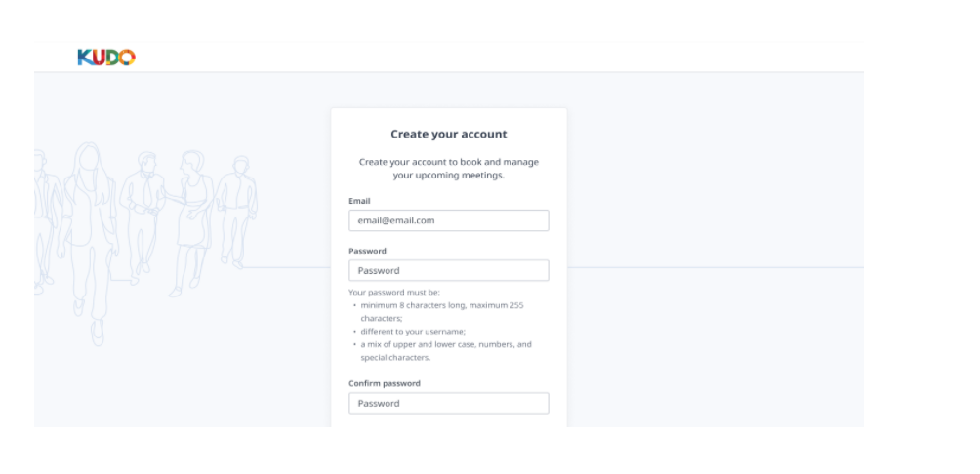Click the 'minimum 8 characters long' requirement
The image size is (980, 474).
(x=442, y=312)
